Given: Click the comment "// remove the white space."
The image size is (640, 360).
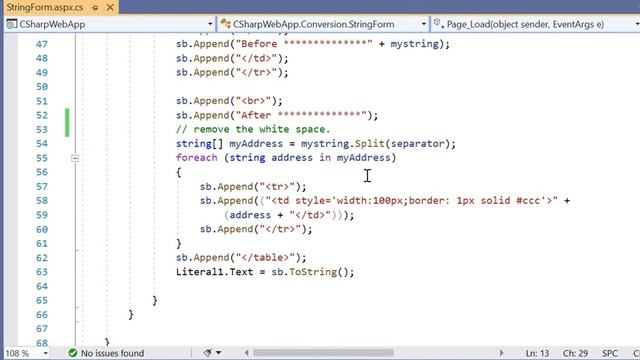Looking at the screenshot, I should (253, 129).
